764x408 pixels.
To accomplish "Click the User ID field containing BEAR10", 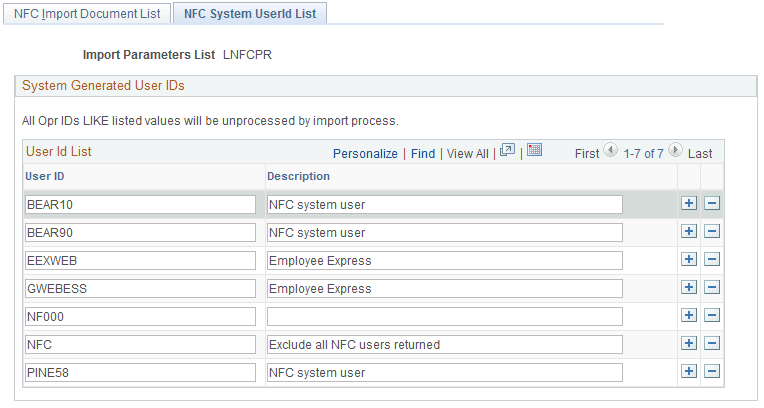I will pyautogui.click(x=140, y=204).
